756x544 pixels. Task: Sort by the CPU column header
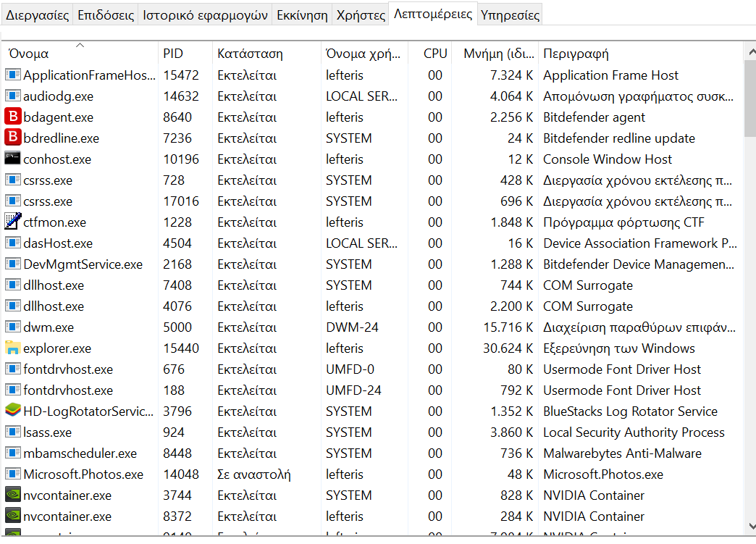(x=430, y=53)
